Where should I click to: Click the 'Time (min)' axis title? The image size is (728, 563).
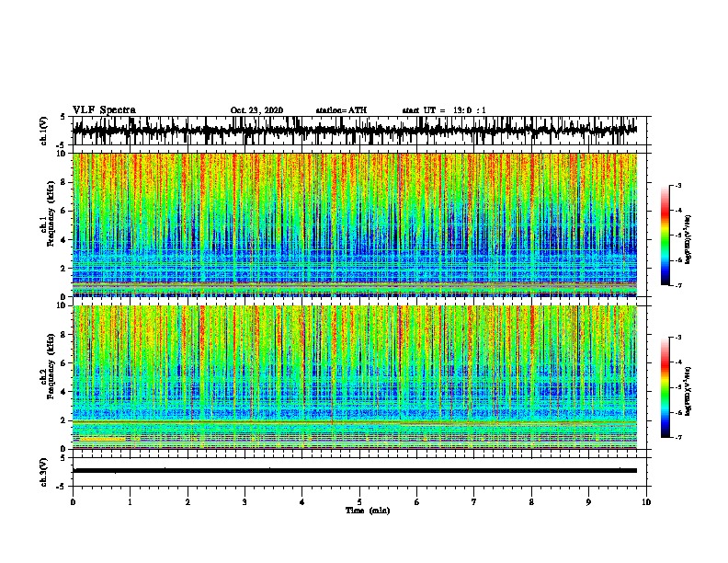(x=368, y=511)
